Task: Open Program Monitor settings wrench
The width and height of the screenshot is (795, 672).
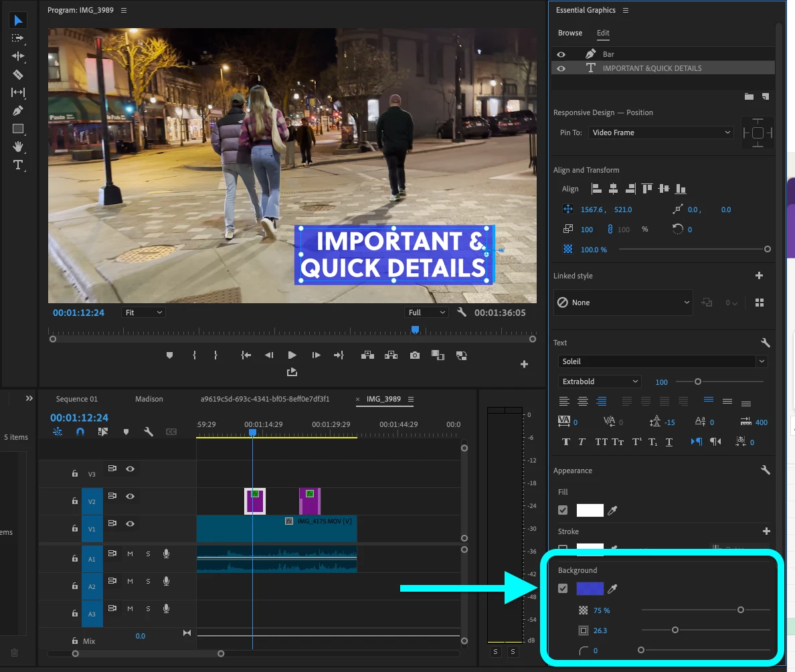Action: 461,313
